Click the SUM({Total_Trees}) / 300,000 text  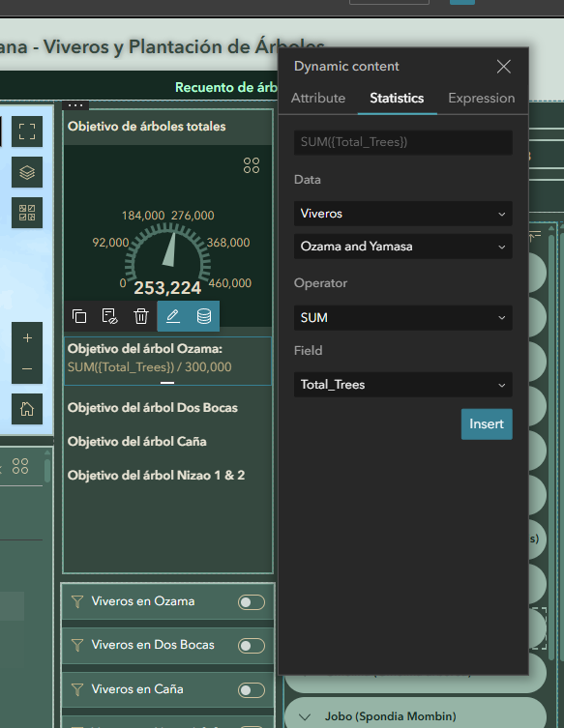149,367
